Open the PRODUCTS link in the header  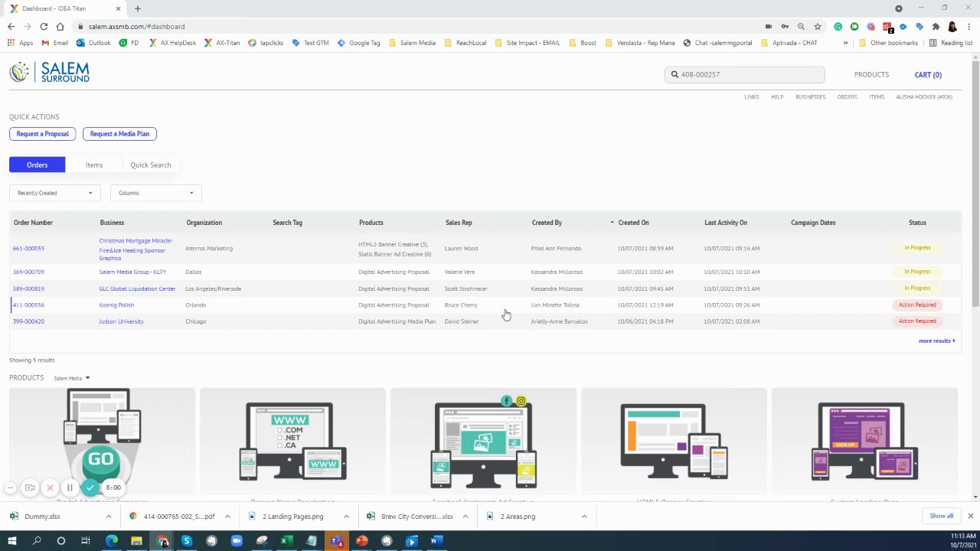[x=871, y=74]
